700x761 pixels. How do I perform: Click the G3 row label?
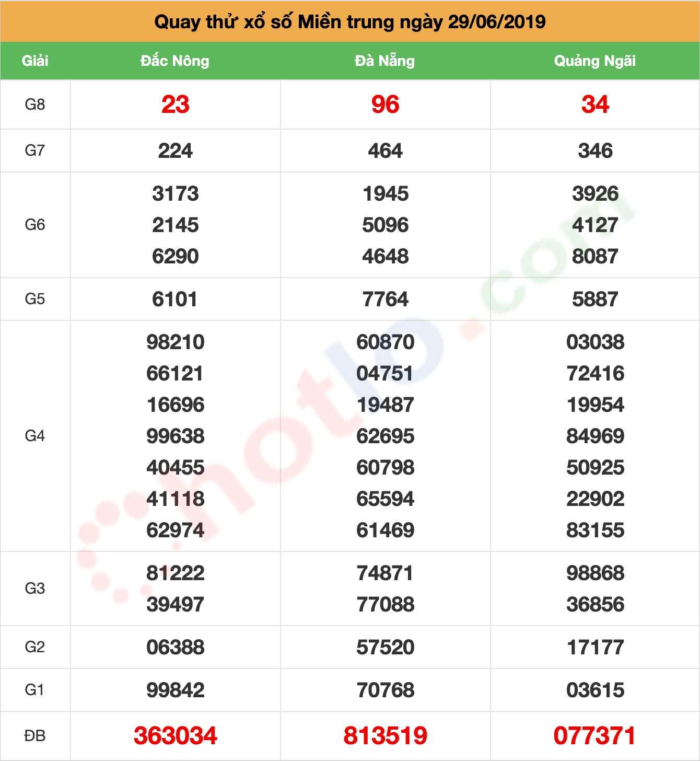pyautogui.click(x=35, y=589)
